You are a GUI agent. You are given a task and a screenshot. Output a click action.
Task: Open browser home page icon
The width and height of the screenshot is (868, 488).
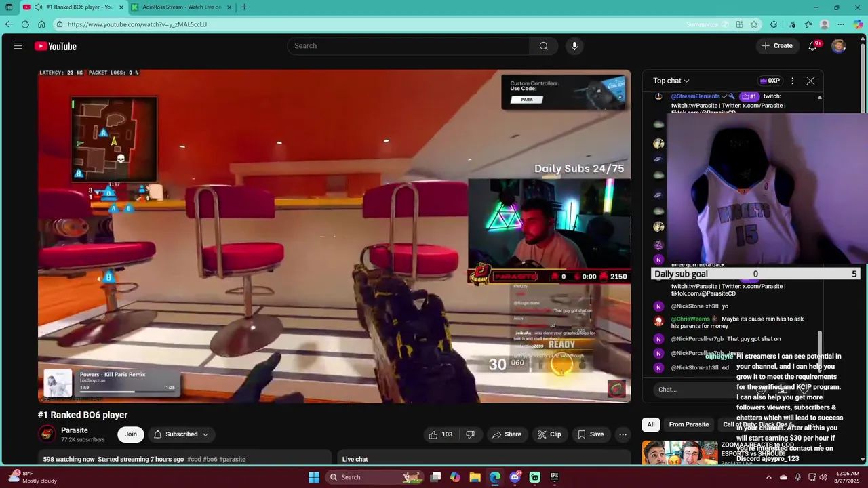tap(41, 24)
